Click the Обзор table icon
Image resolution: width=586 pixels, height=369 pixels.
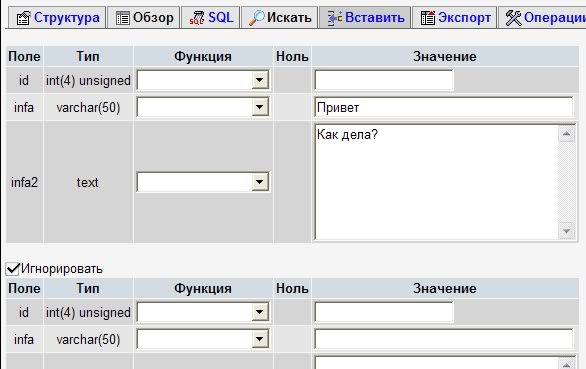123,18
